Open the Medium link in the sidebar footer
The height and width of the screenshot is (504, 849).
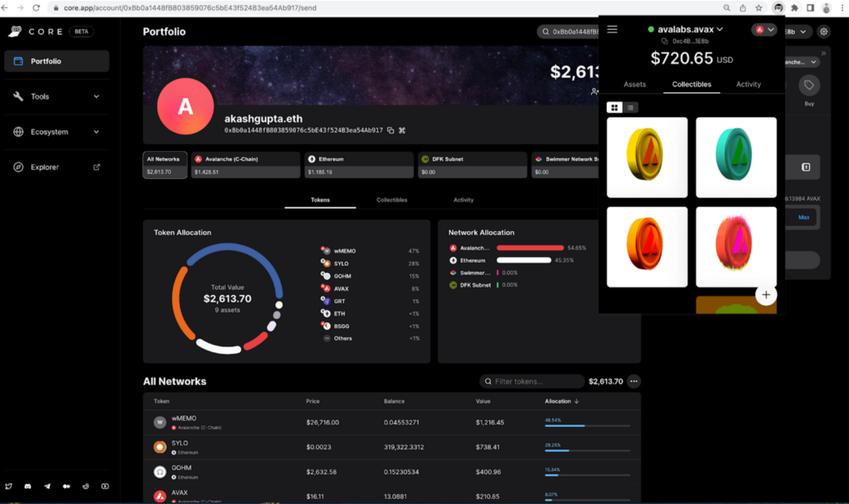coord(66,486)
